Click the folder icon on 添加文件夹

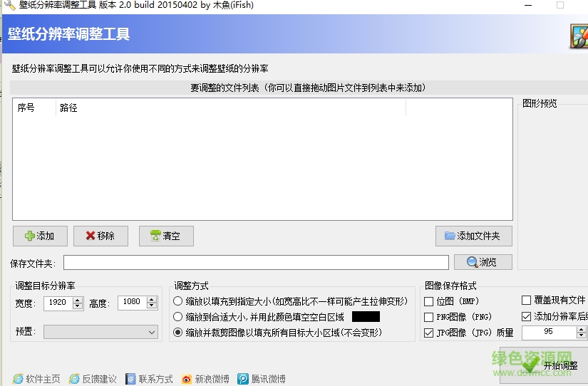450,236
